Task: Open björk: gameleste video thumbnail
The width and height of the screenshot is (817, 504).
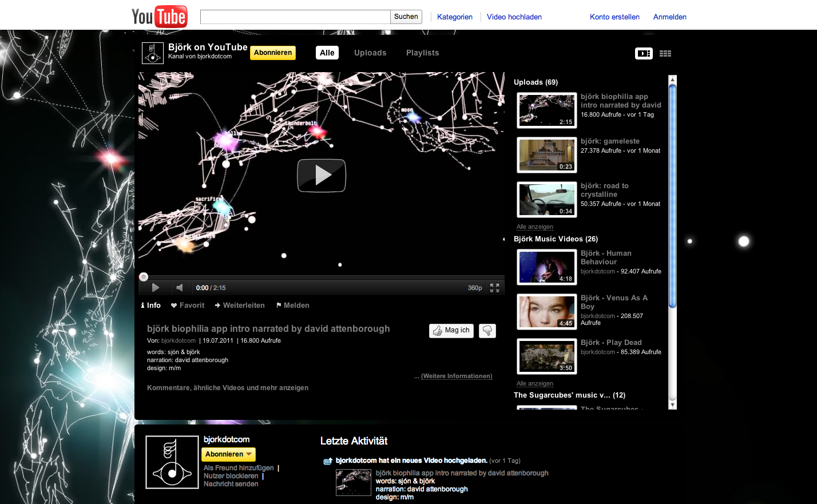Action: 547,155
